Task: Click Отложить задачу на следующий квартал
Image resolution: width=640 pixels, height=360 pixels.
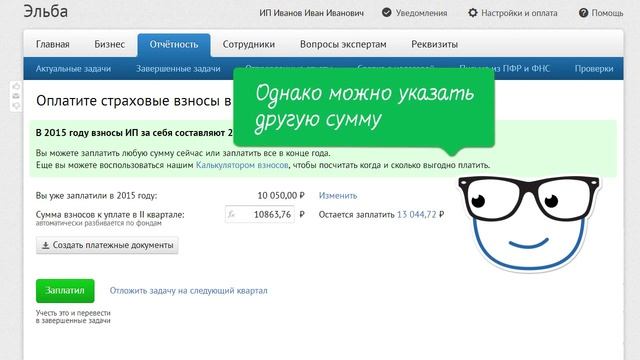Action: point(189,291)
